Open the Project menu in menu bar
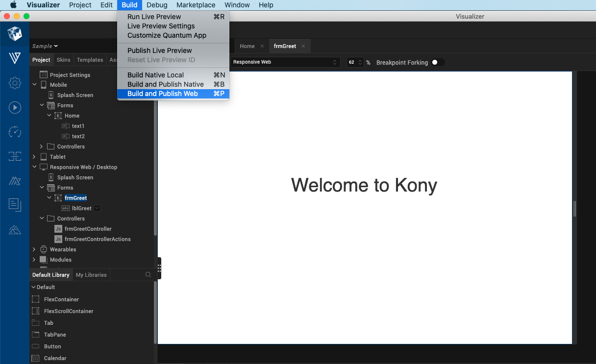Viewport: 596px width, 364px height. 80,5
